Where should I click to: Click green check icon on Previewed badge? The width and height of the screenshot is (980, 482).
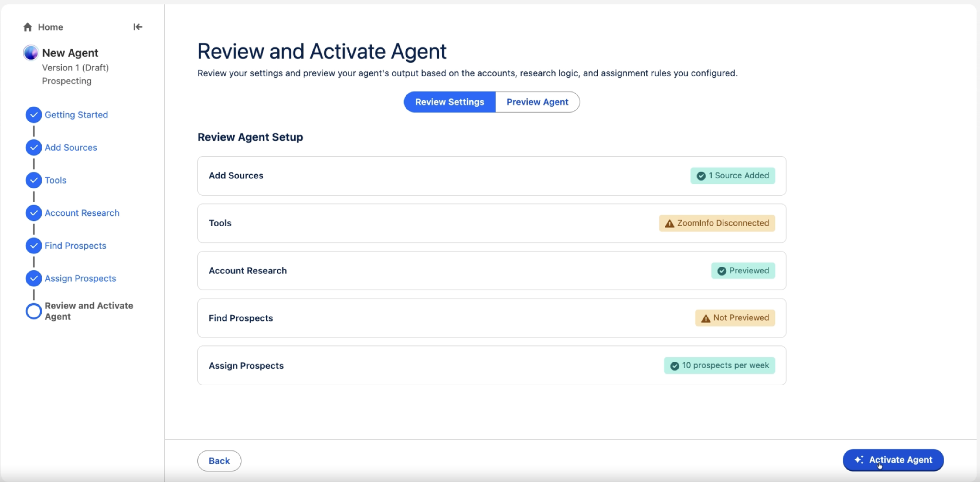pyautogui.click(x=721, y=271)
